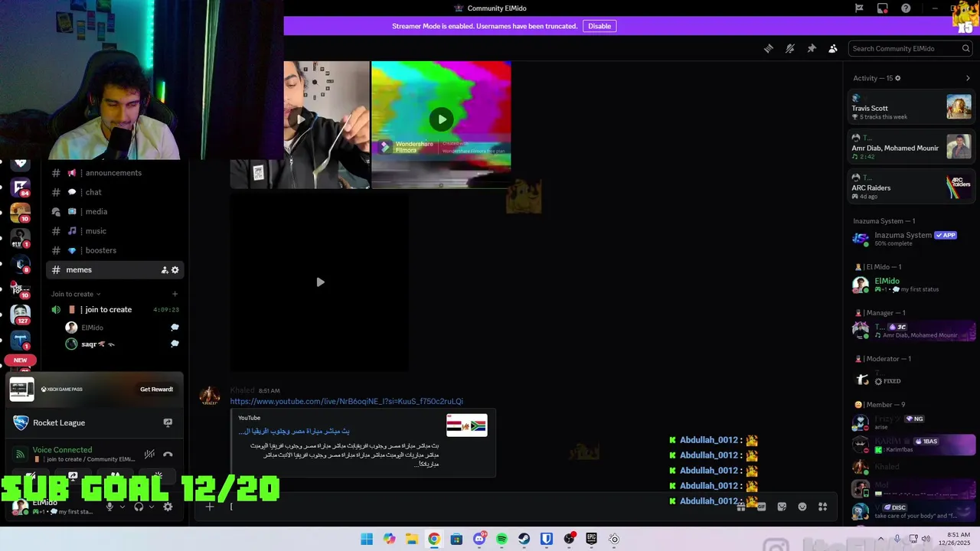
Task: Click the Search Community ElMido field
Action: click(x=910, y=48)
